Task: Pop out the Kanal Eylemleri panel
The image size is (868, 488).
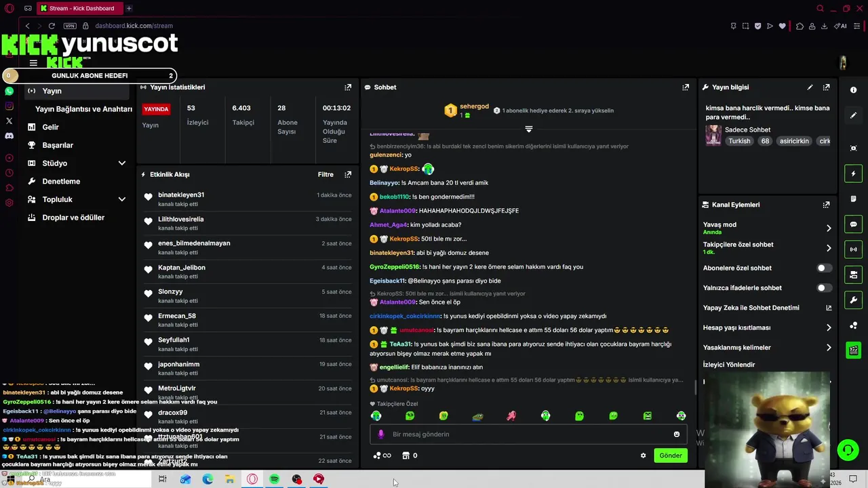Action: 826,205
